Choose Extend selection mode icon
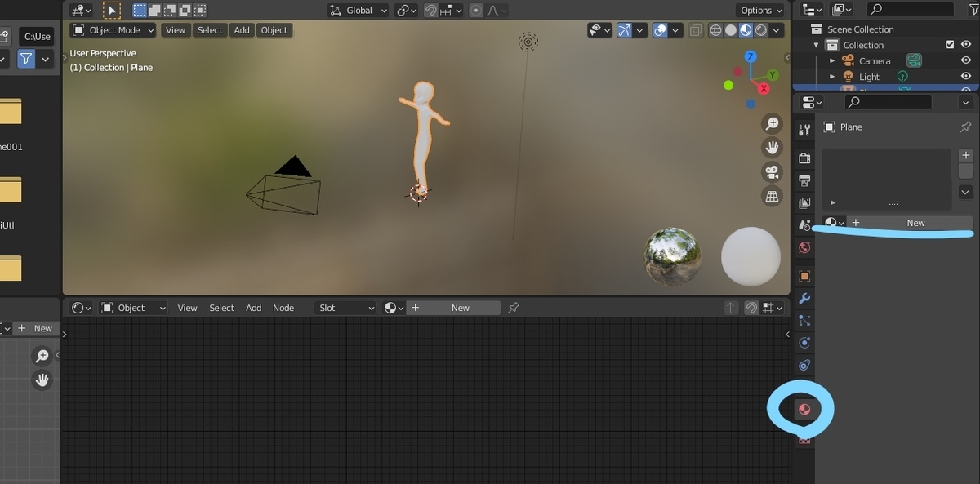This screenshot has height=484, width=980. click(x=154, y=10)
